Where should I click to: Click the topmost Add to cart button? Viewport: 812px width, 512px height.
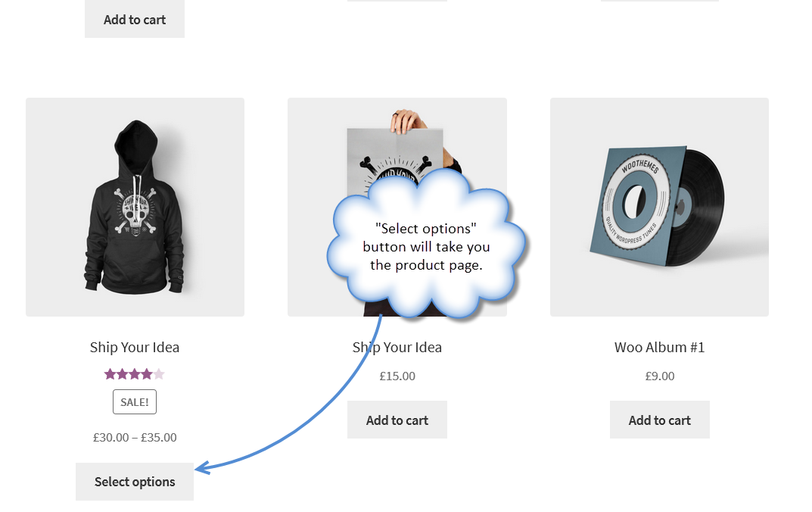[x=134, y=19]
